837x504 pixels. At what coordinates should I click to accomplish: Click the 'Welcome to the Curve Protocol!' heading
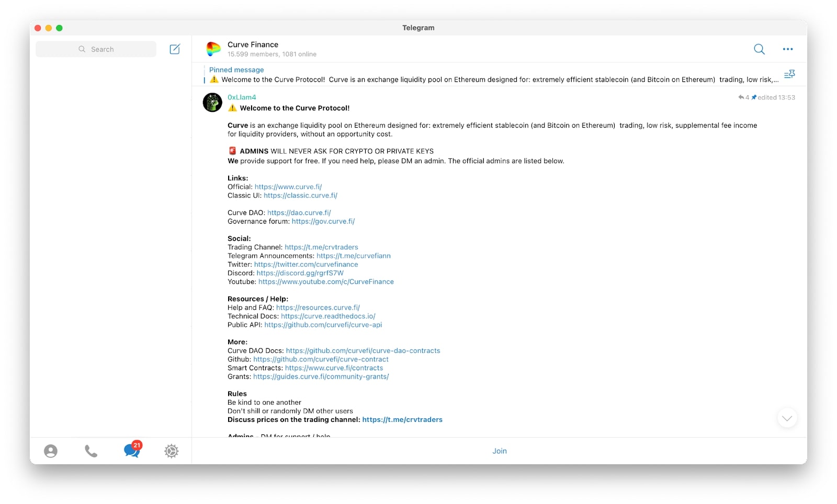[x=295, y=108]
